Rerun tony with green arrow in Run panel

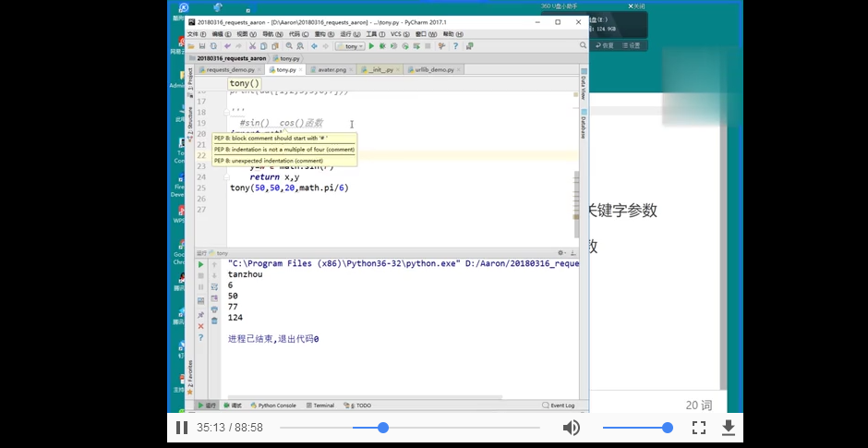pyautogui.click(x=201, y=264)
